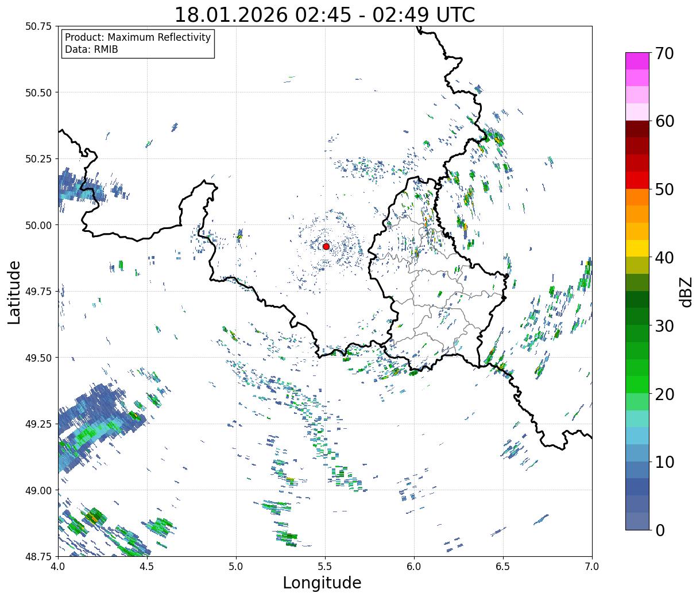Click the latitude tick label 49.00

click(x=39, y=490)
